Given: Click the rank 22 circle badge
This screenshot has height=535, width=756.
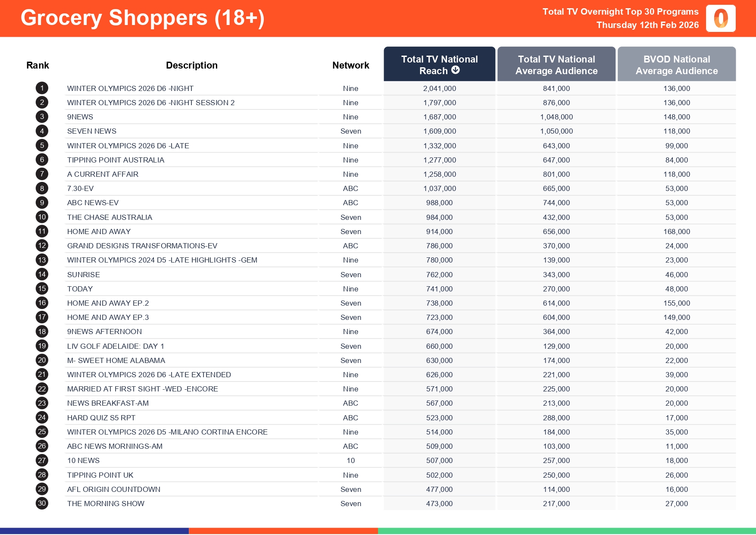Looking at the screenshot, I should pos(42,389).
